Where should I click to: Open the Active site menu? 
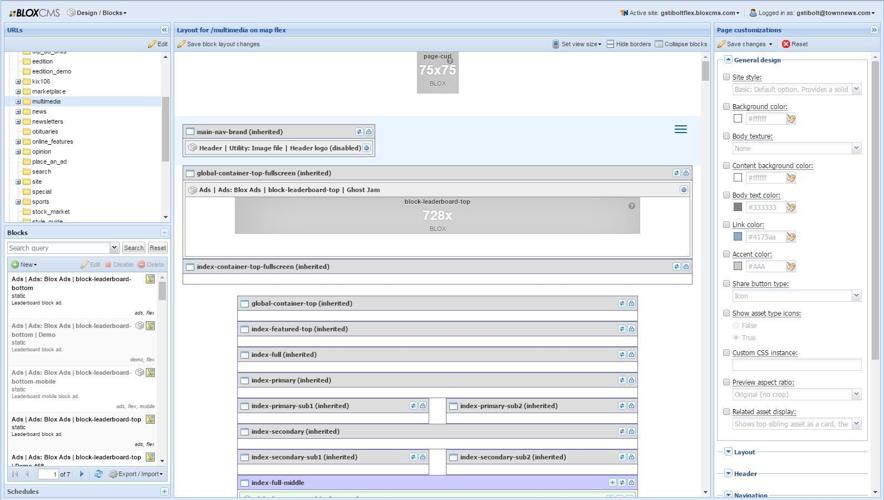[679, 12]
